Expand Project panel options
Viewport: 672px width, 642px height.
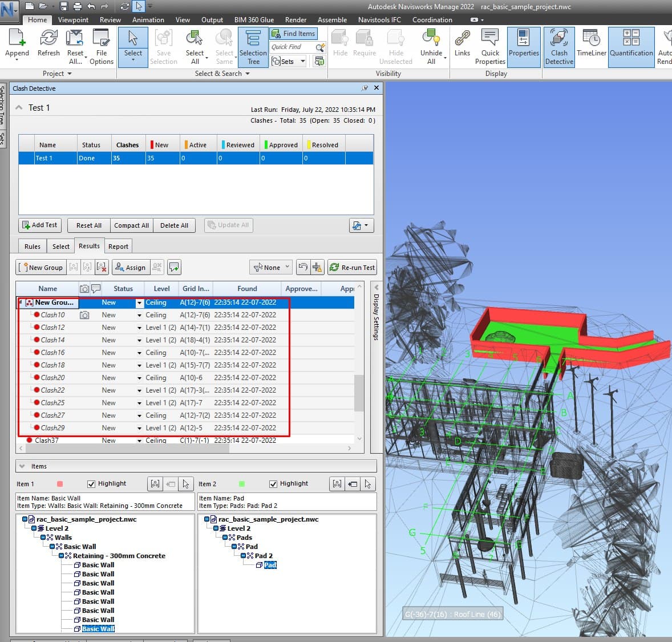pyautogui.click(x=56, y=74)
